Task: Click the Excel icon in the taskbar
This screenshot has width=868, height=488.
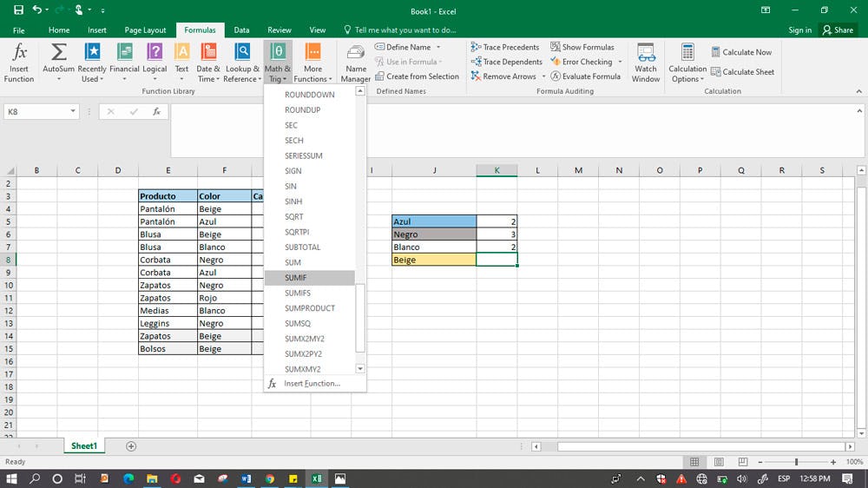Action: pos(317,478)
